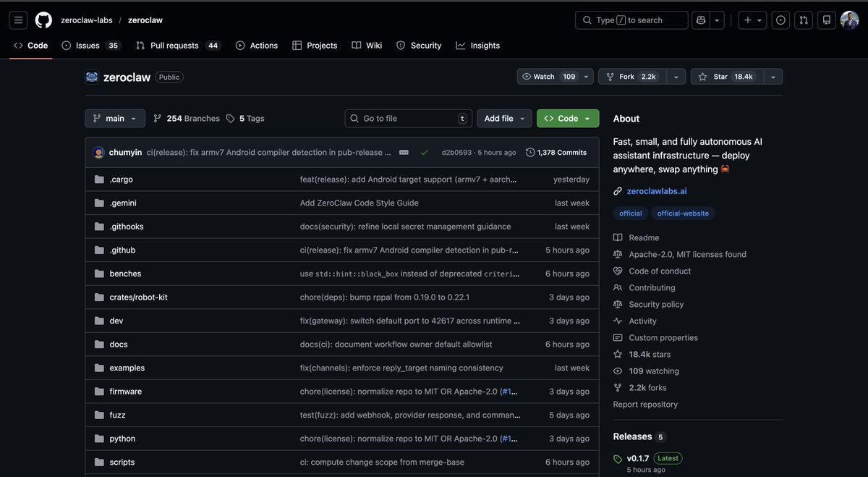Click the GitHub logo icon
The height and width of the screenshot is (477, 868).
click(x=43, y=20)
